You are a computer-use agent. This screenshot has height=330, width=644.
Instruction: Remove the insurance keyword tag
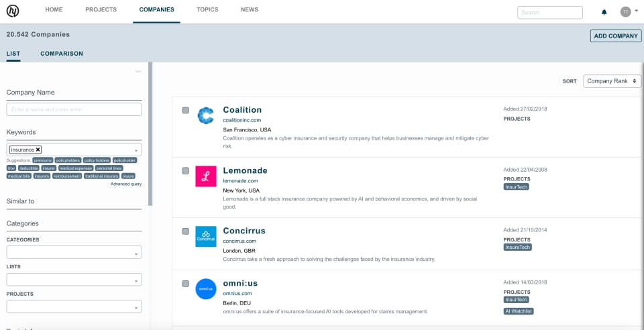pyautogui.click(x=38, y=150)
